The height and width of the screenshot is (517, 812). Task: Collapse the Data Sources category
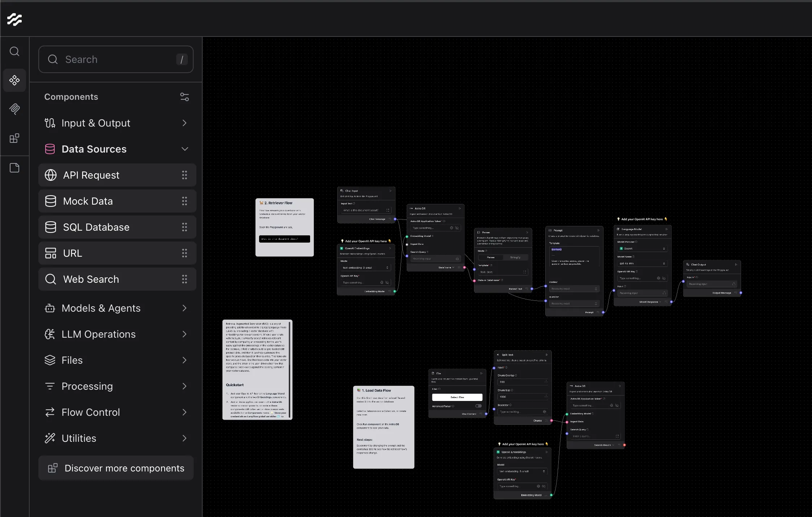(185, 149)
